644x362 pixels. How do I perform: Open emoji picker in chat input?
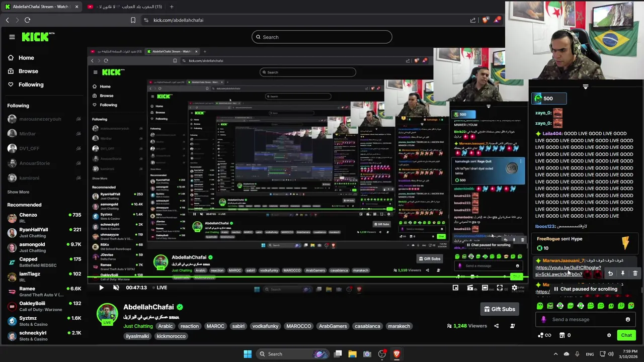(x=627, y=319)
